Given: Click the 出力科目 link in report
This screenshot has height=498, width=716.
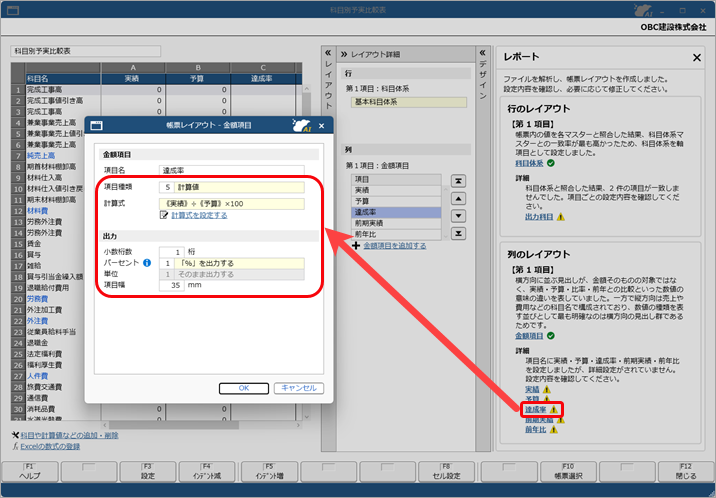Looking at the screenshot, I should [539, 217].
